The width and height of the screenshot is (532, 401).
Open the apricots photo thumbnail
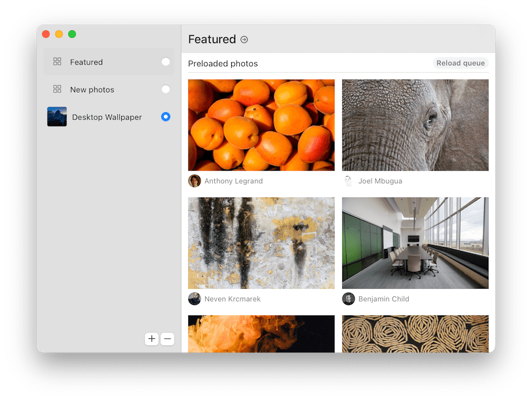[261, 125]
